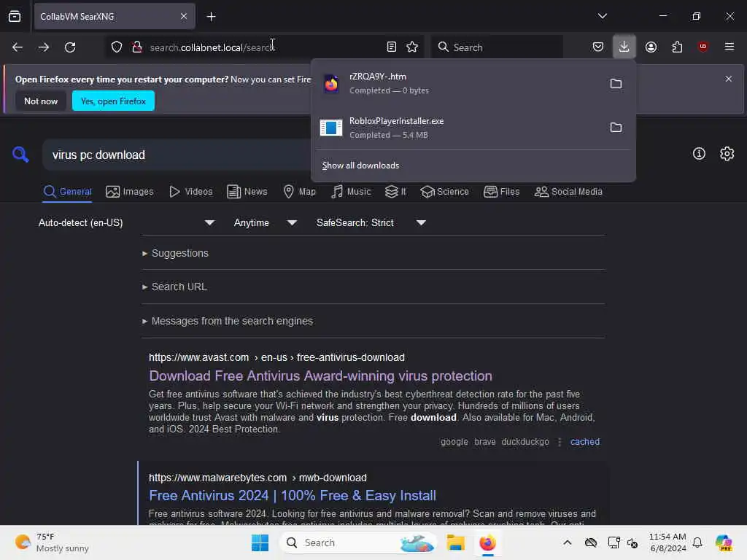Switch to the Social Media search tab
Viewport: 747px width, 560px height.
point(568,192)
